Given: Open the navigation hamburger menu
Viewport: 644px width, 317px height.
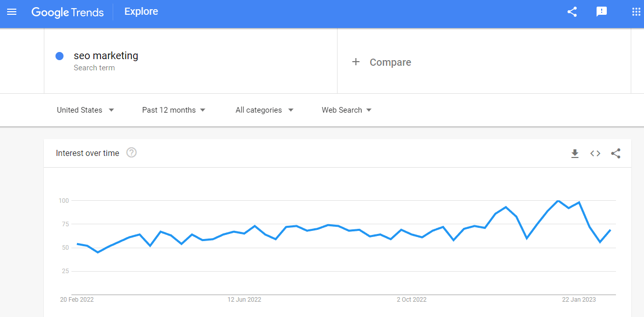Looking at the screenshot, I should (x=12, y=12).
